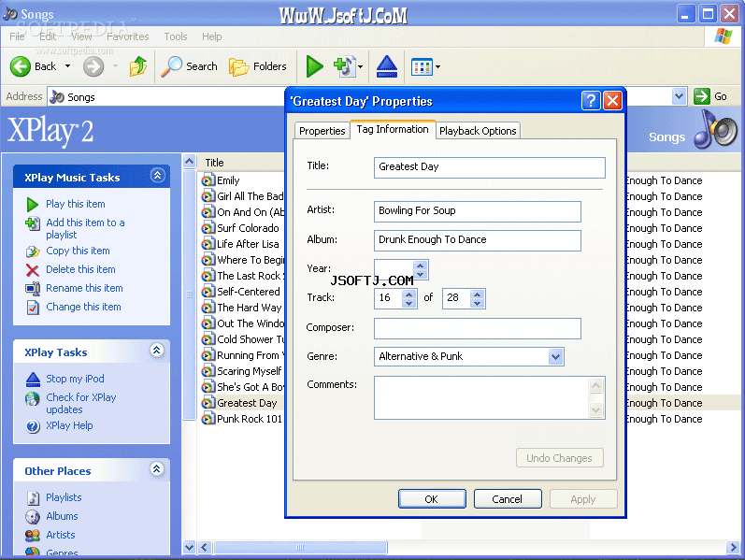The width and height of the screenshot is (745, 560).
Task: Open the Genre combo box dropdown
Action: pos(555,356)
